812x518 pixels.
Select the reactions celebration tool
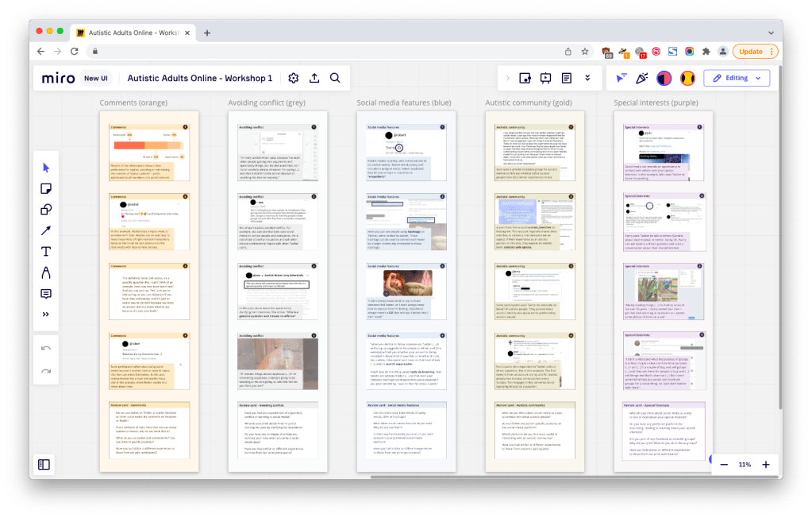(x=643, y=77)
